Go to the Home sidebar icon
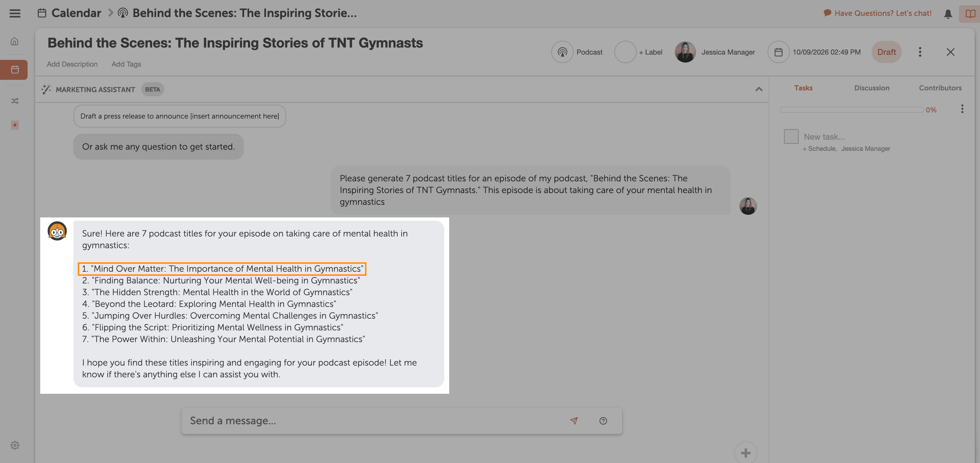The width and height of the screenshot is (980, 463). 14,41
